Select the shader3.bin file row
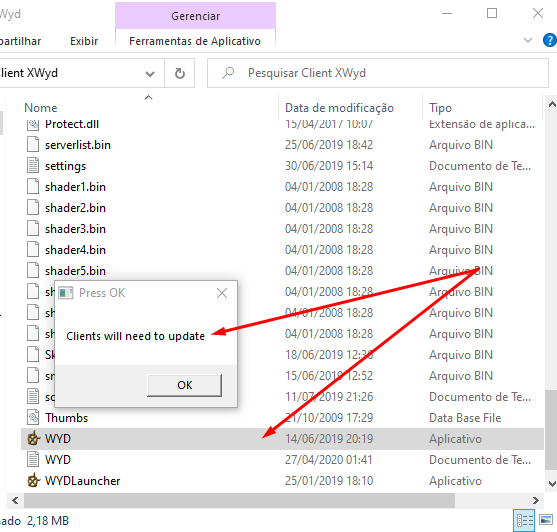557x532 pixels. point(282,229)
